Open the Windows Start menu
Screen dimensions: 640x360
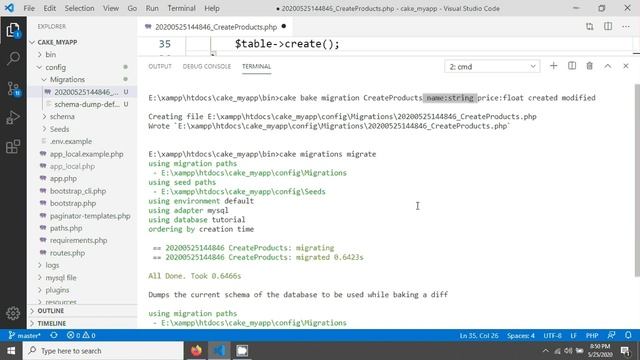(x=11, y=351)
